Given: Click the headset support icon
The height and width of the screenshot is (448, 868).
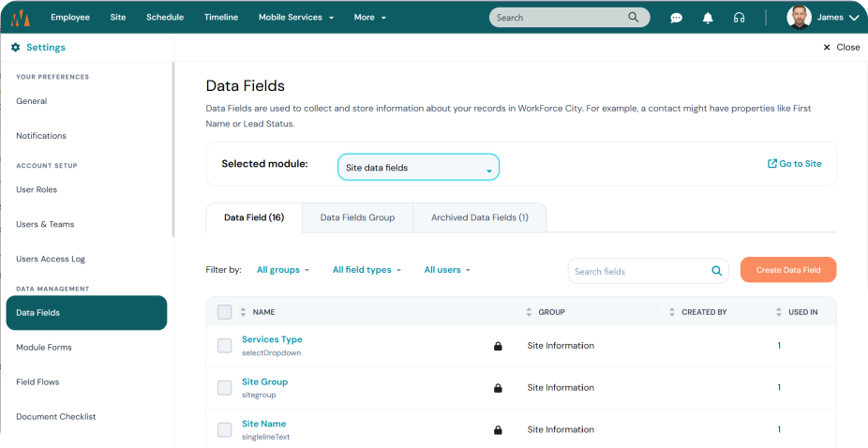Looking at the screenshot, I should coord(739,18).
